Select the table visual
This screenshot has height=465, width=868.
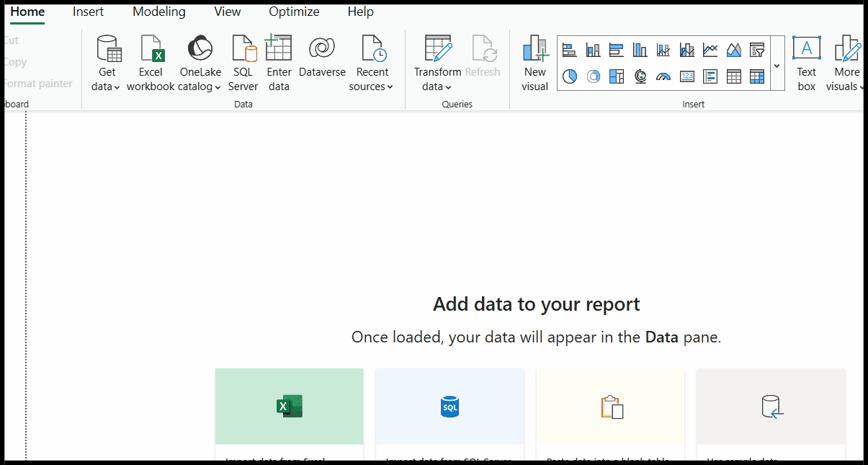(x=733, y=76)
